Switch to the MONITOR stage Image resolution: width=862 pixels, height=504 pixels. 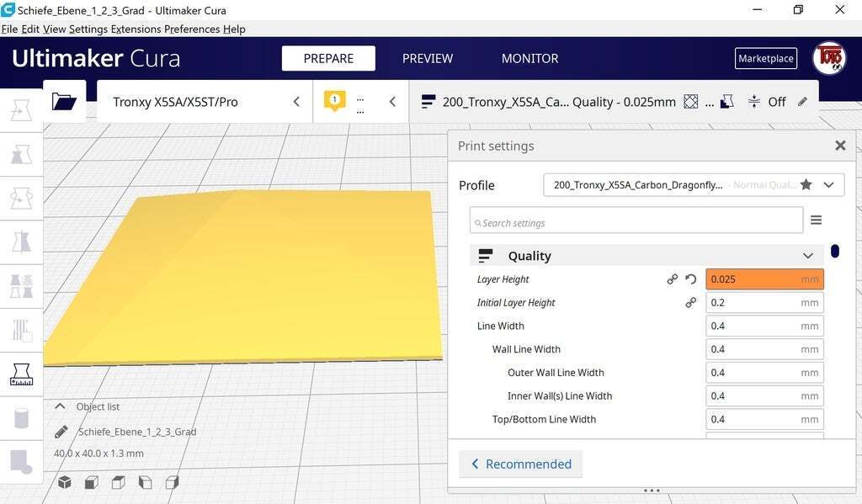point(530,58)
